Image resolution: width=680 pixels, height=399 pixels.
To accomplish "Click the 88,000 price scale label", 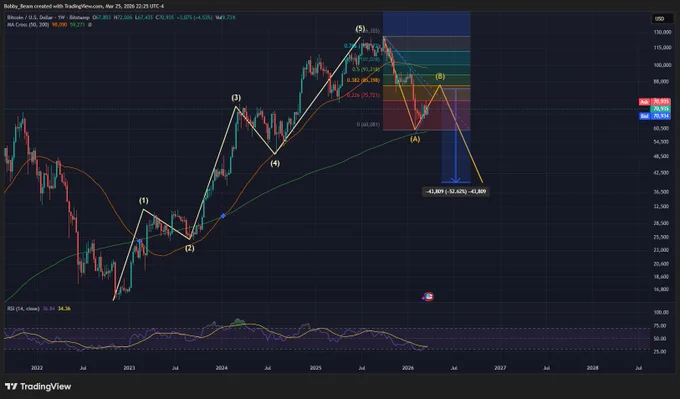I will pos(662,81).
